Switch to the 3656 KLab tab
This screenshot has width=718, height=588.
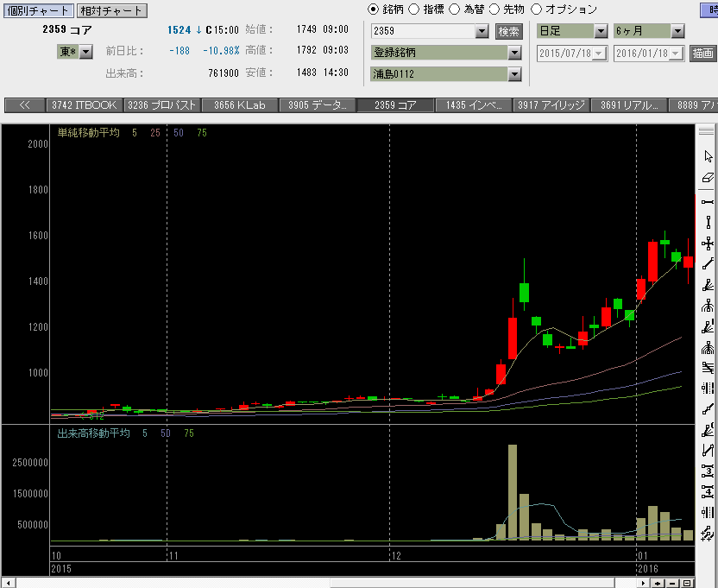point(240,105)
